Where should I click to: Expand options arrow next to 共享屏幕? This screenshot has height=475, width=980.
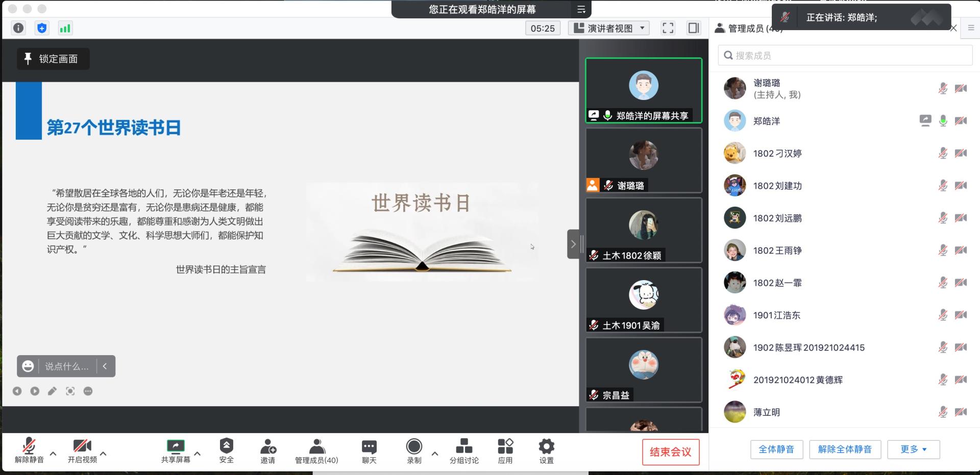(x=198, y=453)
